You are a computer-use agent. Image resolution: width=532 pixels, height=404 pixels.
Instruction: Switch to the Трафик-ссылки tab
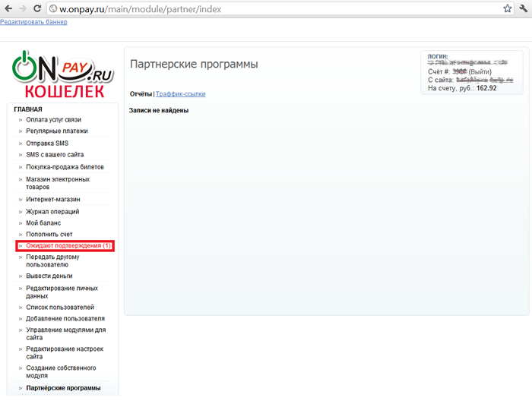tap(180, 94)
